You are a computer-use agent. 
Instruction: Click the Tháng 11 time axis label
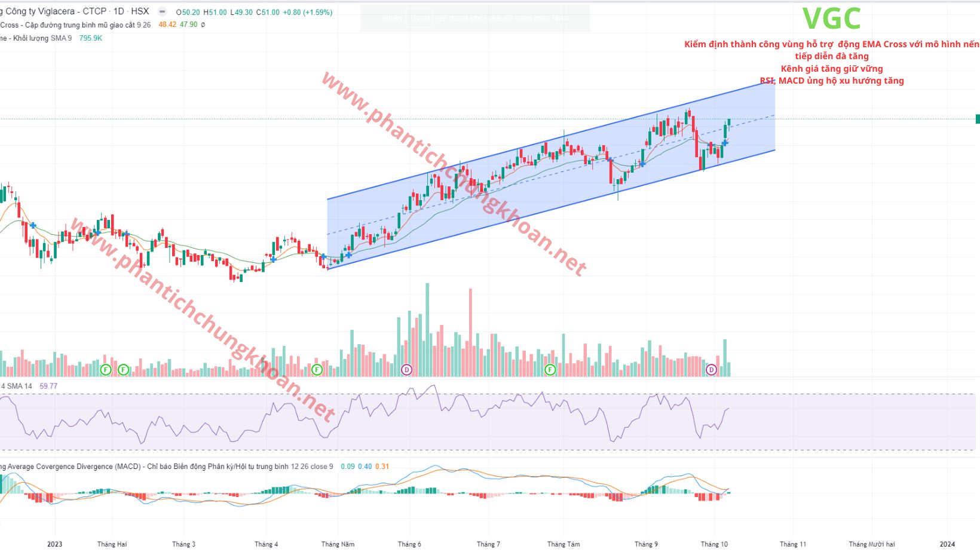[793, 544]
